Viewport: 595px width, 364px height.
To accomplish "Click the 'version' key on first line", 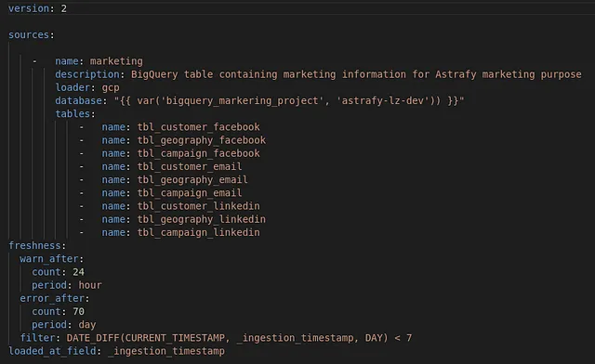I will point(29,8).
